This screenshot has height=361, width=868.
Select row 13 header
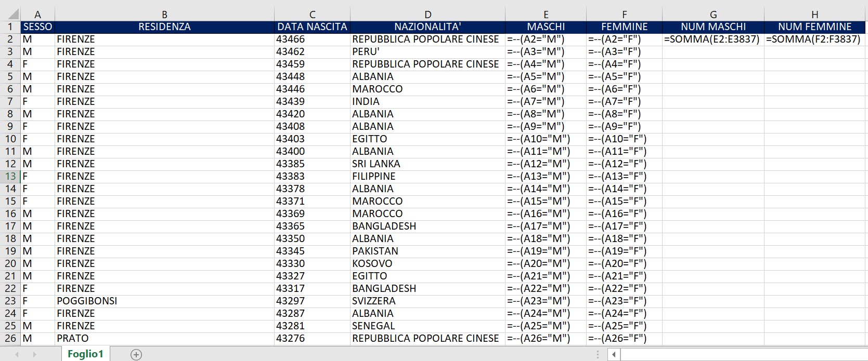(10, 177)
